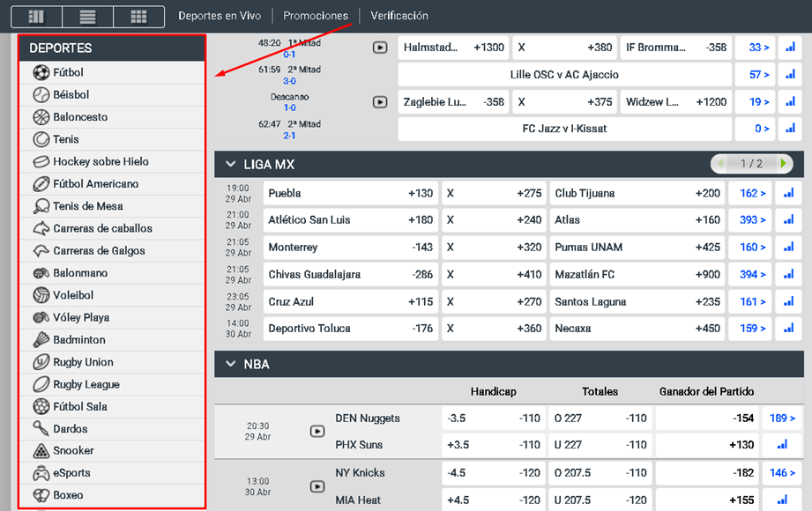Bet on Cruz Azul at +115

click(x=351, y=302)
